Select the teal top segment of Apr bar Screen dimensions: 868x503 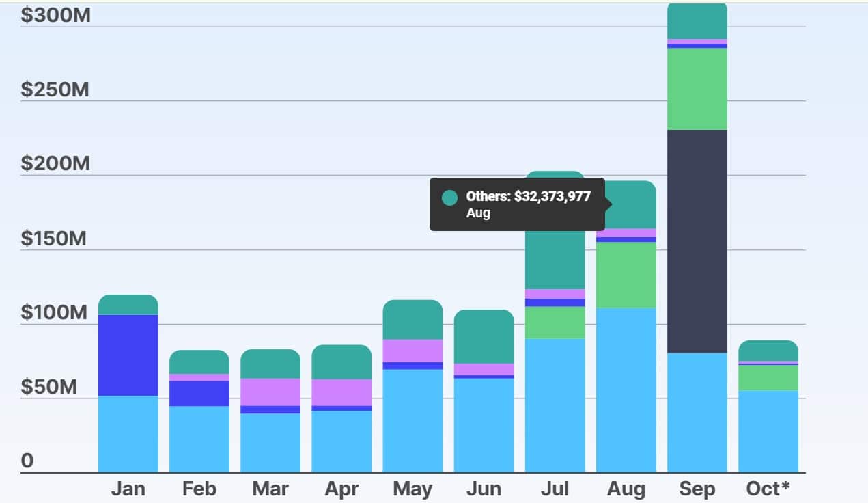click(341, 362)
